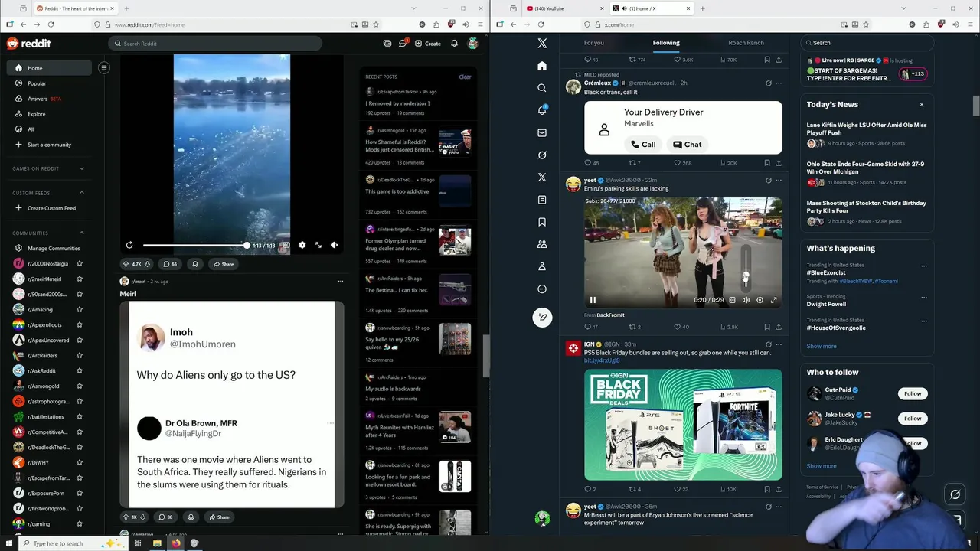Pause the Emiru parking video on X
This screenshot has width=980, height=551.
point(593,300)
